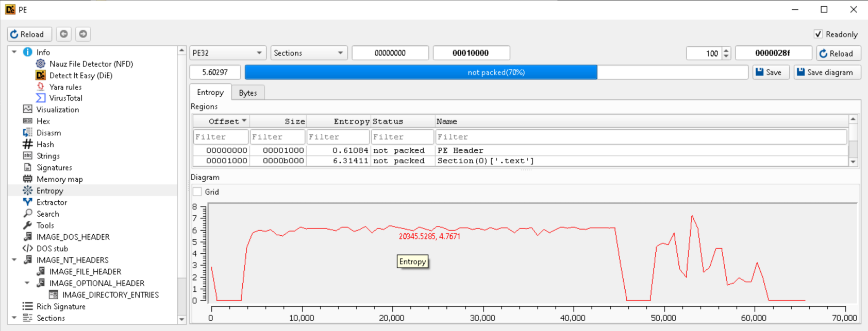The image size is (868, 331).
Task: Click the back arrow navigation icon
Action: pyautogui.click(x=64, y=34)
